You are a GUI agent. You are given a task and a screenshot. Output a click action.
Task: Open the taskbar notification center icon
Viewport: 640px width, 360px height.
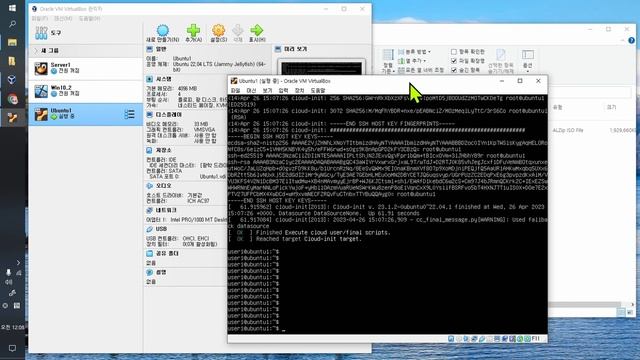12,348
